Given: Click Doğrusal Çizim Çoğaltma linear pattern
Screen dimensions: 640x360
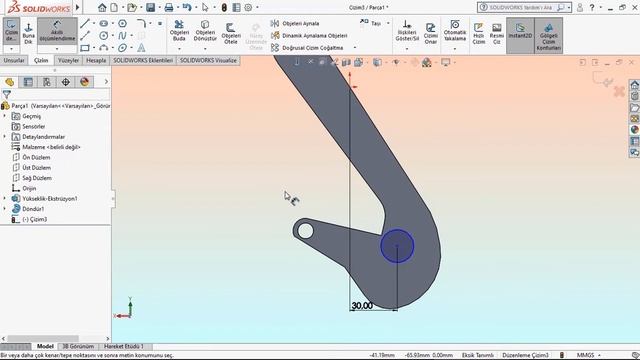Looking at the screenshot, I should [307, 48].
